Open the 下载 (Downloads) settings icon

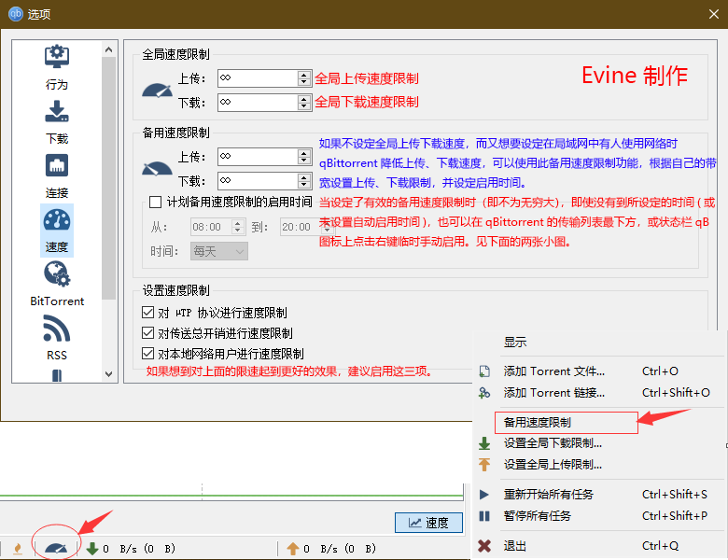pos(57,111)
